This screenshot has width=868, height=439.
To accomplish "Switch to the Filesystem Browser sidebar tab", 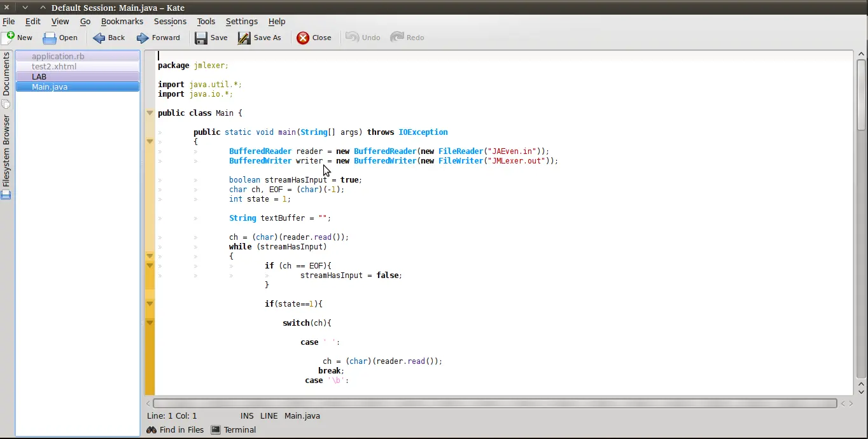I will 6,157.
